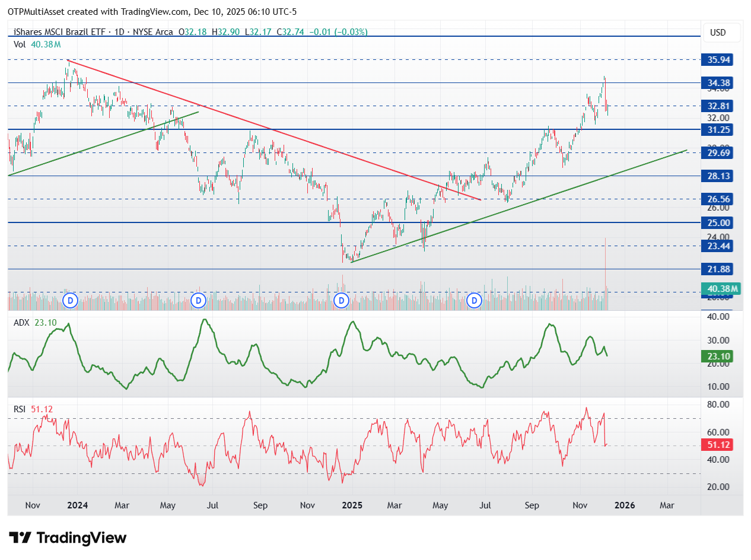Image resolution: width=751 pixels, height=560 pixels.
Task: Click the 31.25 price level label
Action: 717,129
